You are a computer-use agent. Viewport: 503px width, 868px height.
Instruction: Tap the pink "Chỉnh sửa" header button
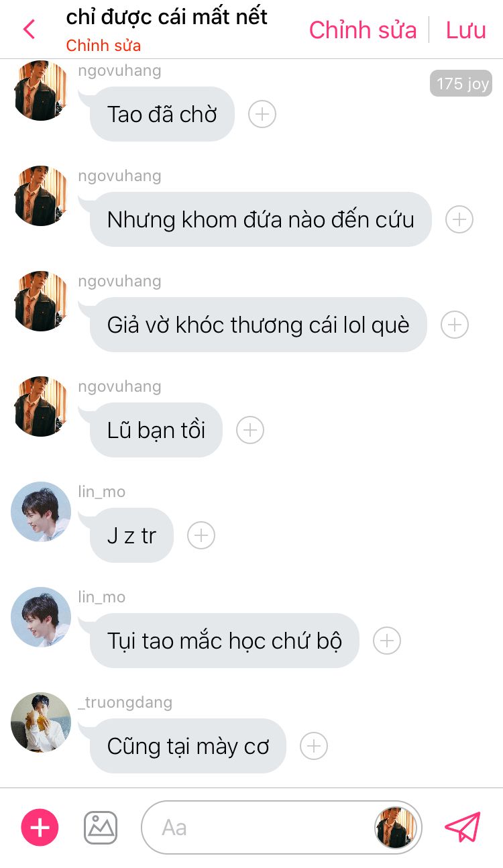point(363,30)
